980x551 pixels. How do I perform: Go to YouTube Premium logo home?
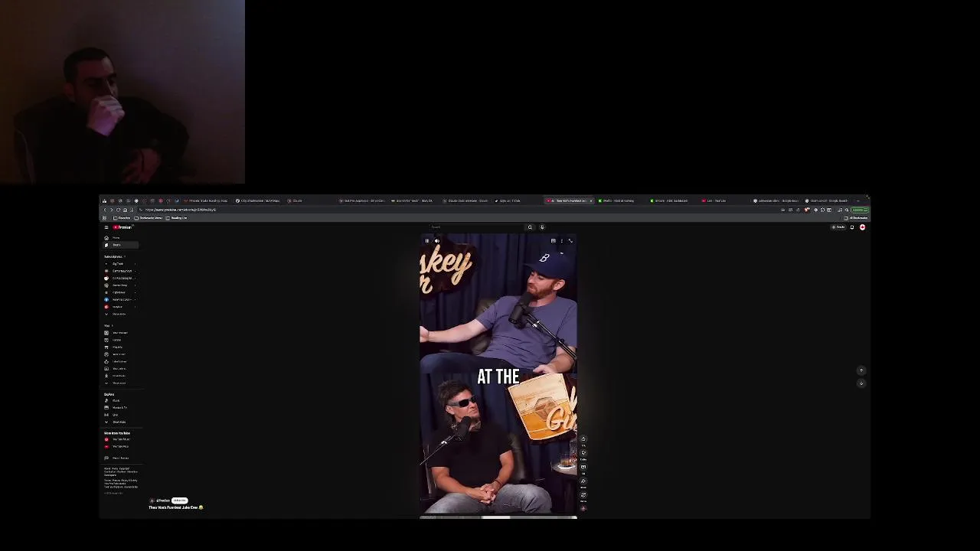(122, 227)
